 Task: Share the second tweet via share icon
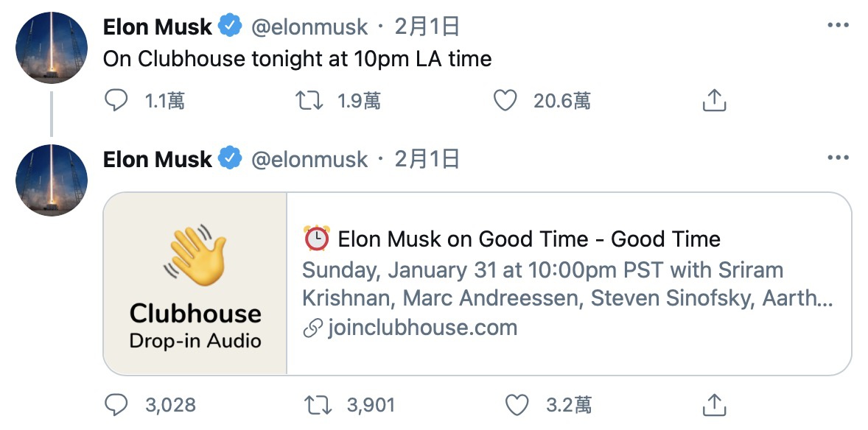click(714, 404)
